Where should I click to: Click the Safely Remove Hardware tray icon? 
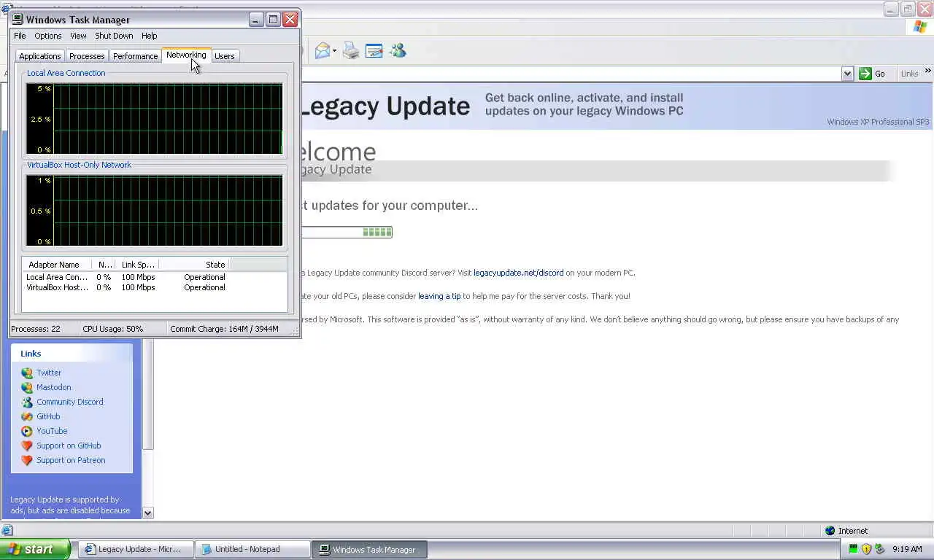879,549
